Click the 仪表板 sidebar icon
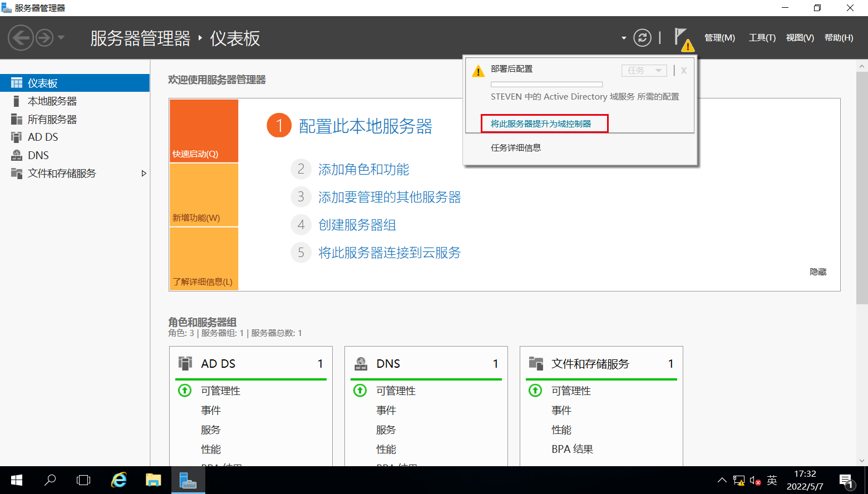Screen dimensions: 868x494 (x=17, y=83)
